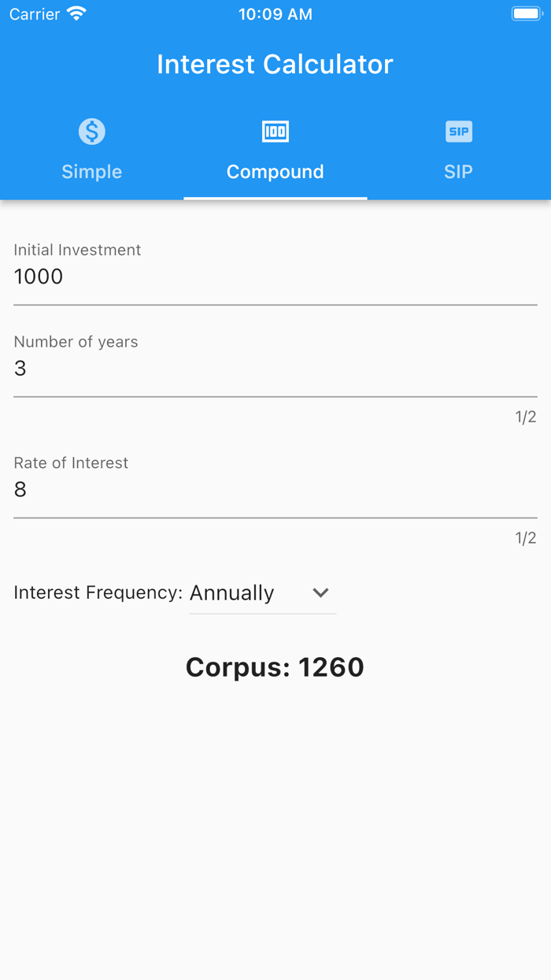The height and width of the screenshot is (980, 551).
Task: Focus the Number of years input
Action: tap(275, 368)
